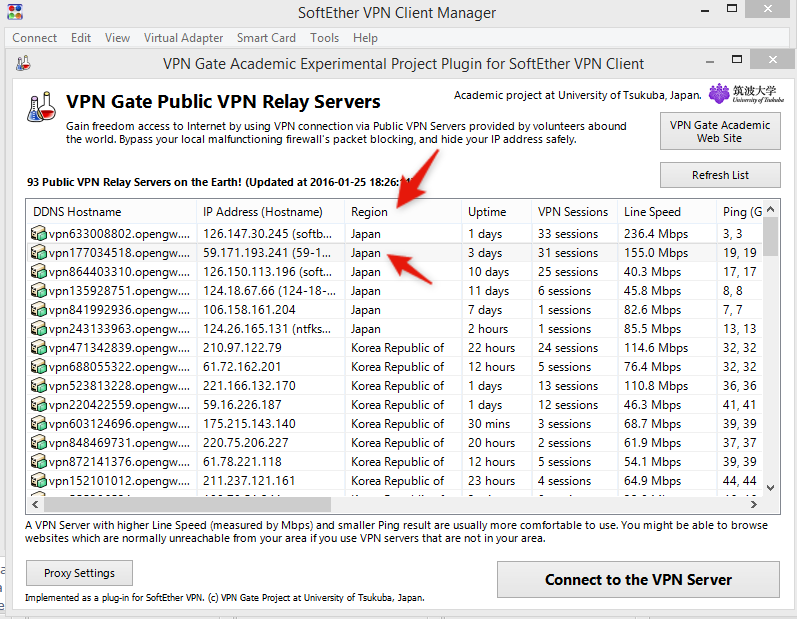This screenshot has width=797, height=619.
Task: Click server icon for vpn152101012.opengw
Action: pos(39,481)
